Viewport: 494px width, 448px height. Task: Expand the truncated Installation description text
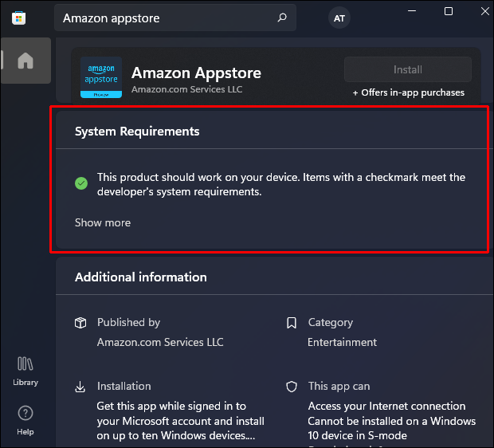click(181, 421)
